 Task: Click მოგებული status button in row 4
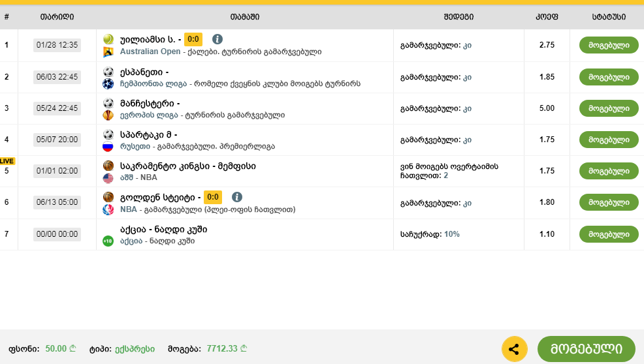point(609,140)
